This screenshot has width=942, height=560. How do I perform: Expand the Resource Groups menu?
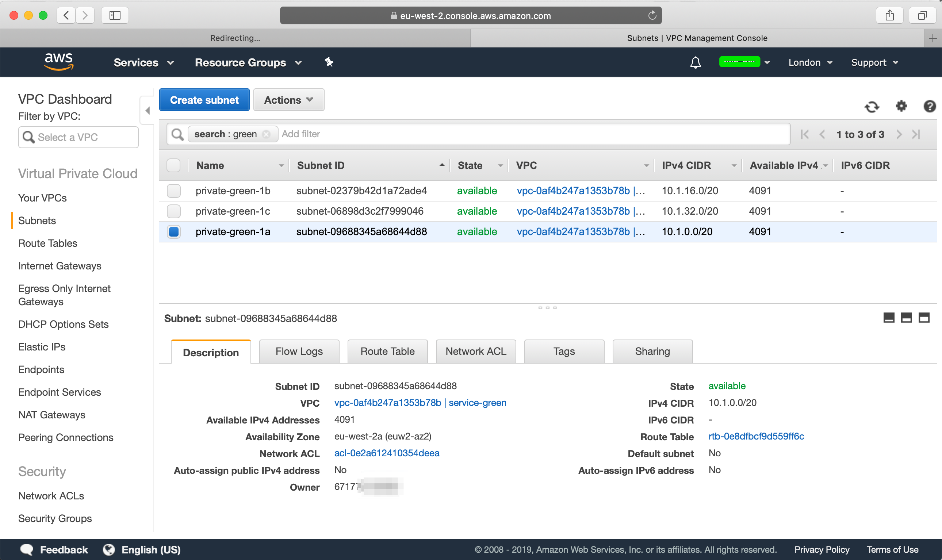pos(248,63)
